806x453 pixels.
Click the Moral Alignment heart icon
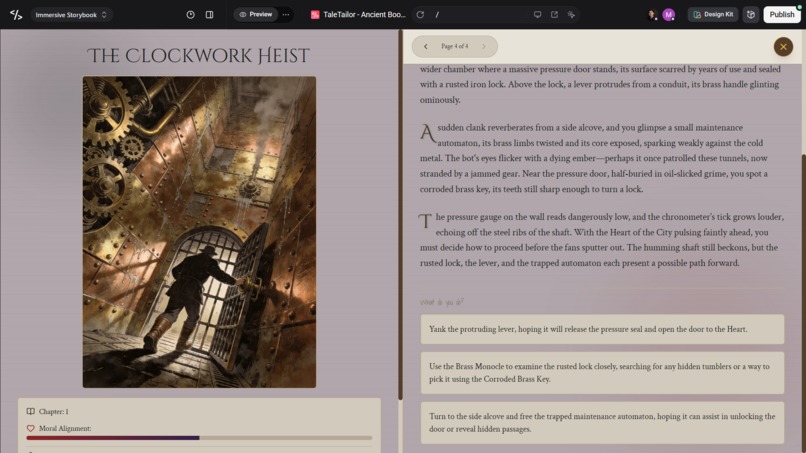31,428
